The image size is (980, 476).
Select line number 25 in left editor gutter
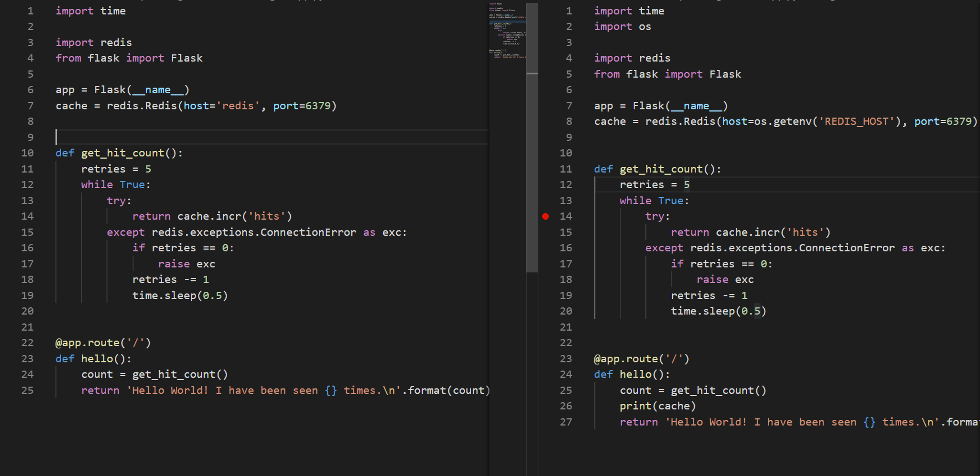pos(28,391)
